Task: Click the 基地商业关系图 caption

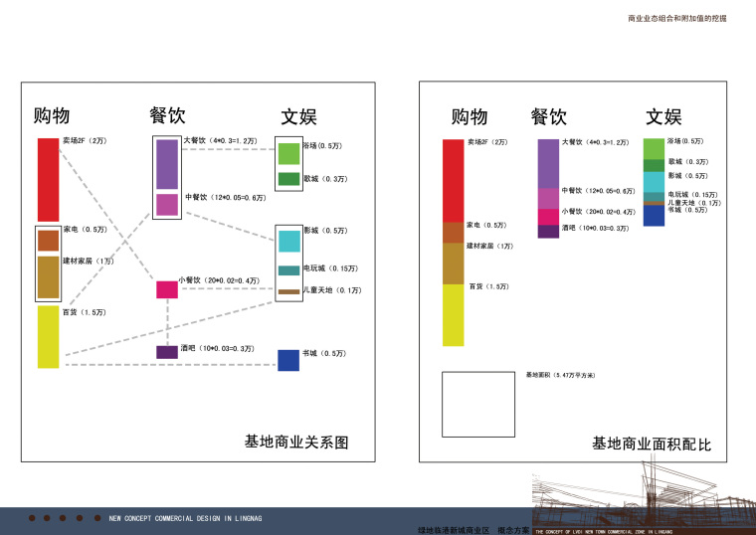Action: pos(295,442)
